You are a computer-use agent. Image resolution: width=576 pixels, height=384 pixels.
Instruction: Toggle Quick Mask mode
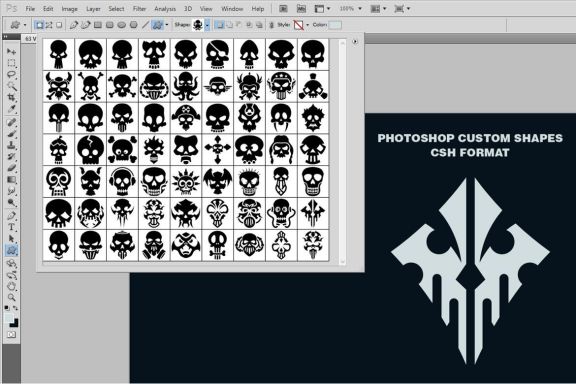pyautogui.click(x=11, y=335)
